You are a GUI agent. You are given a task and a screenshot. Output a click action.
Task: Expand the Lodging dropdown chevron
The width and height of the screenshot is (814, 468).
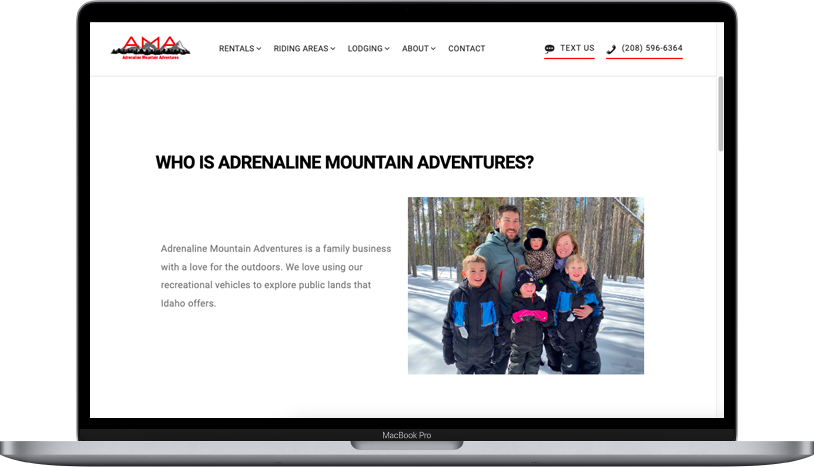click(387, 49)
